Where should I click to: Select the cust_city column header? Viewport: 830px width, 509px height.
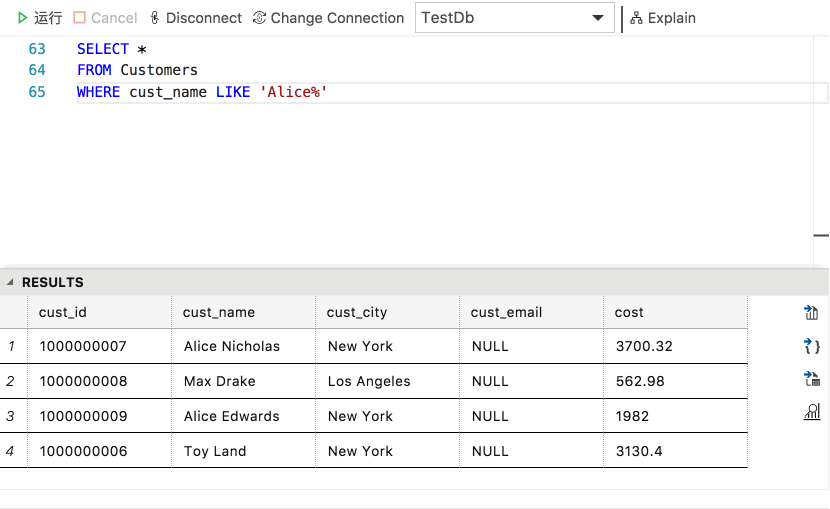[x=387, y=312]
